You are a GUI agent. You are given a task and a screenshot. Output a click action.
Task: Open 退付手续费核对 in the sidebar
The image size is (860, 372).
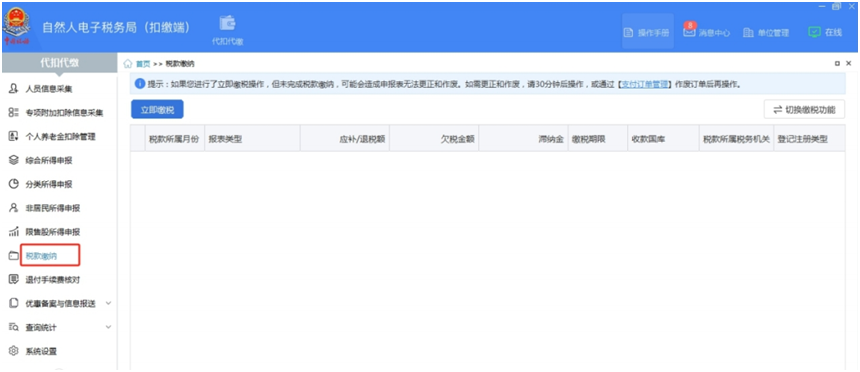click(x=53, y=279)
